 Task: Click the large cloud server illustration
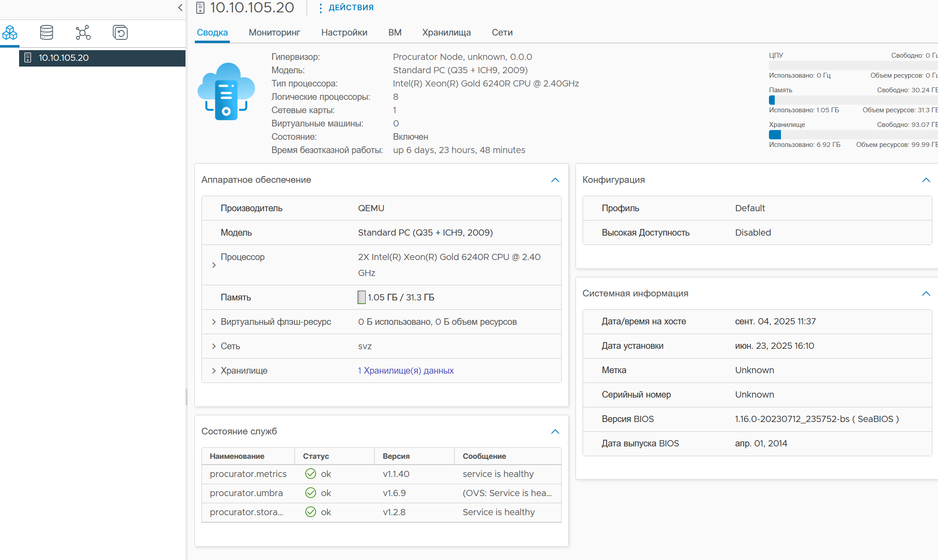[x=226, y=91]
